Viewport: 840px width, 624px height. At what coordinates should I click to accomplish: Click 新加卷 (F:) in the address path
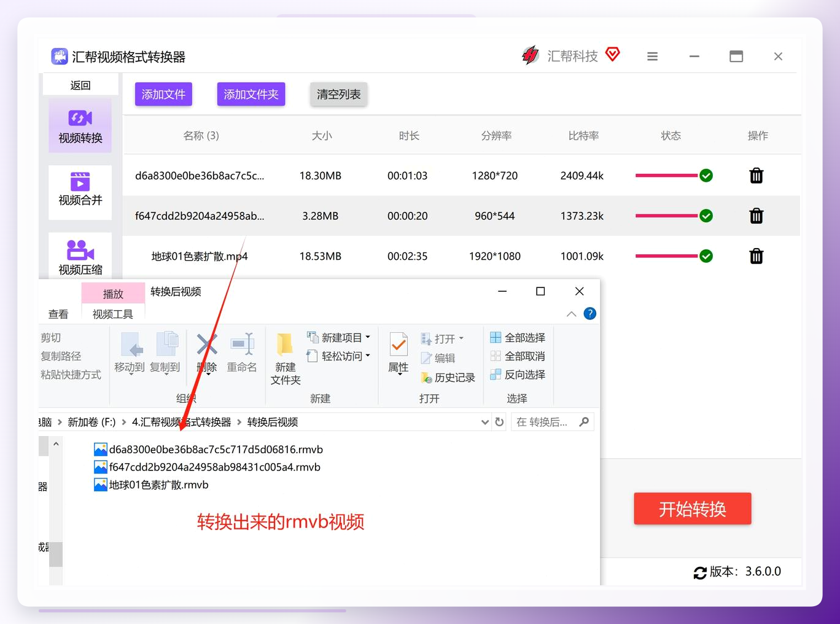[x=91, y=422]
